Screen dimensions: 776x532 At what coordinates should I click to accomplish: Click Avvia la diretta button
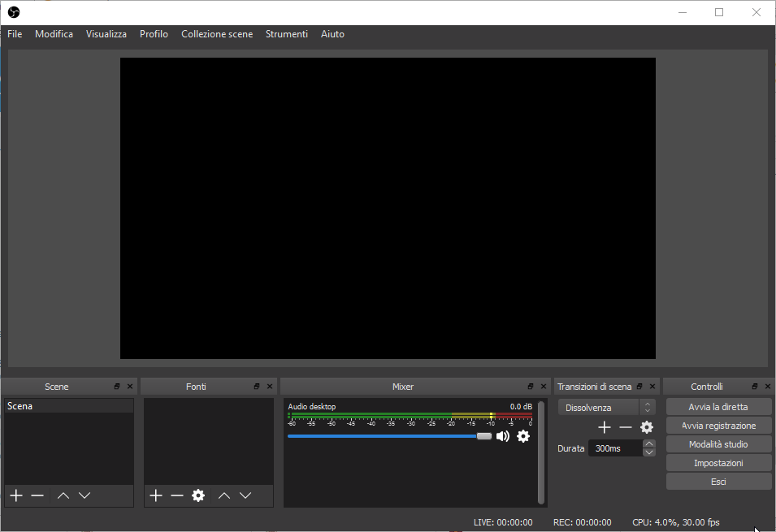click(718, 407)
